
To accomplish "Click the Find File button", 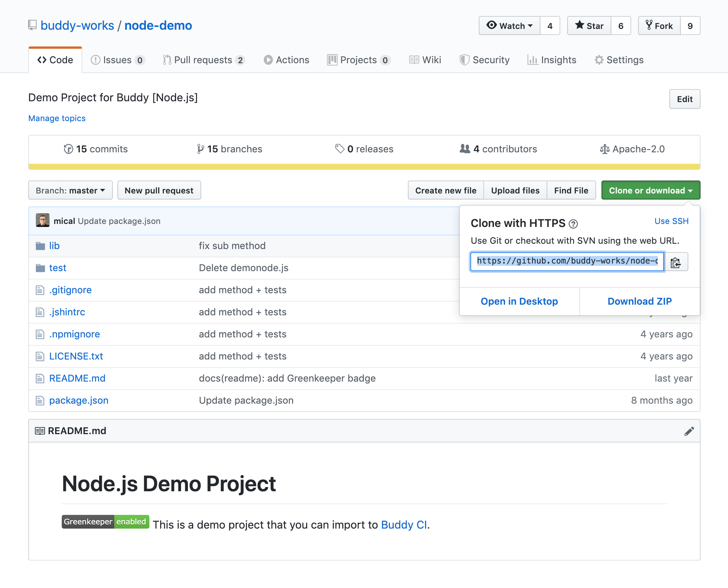I will point(571,190).
